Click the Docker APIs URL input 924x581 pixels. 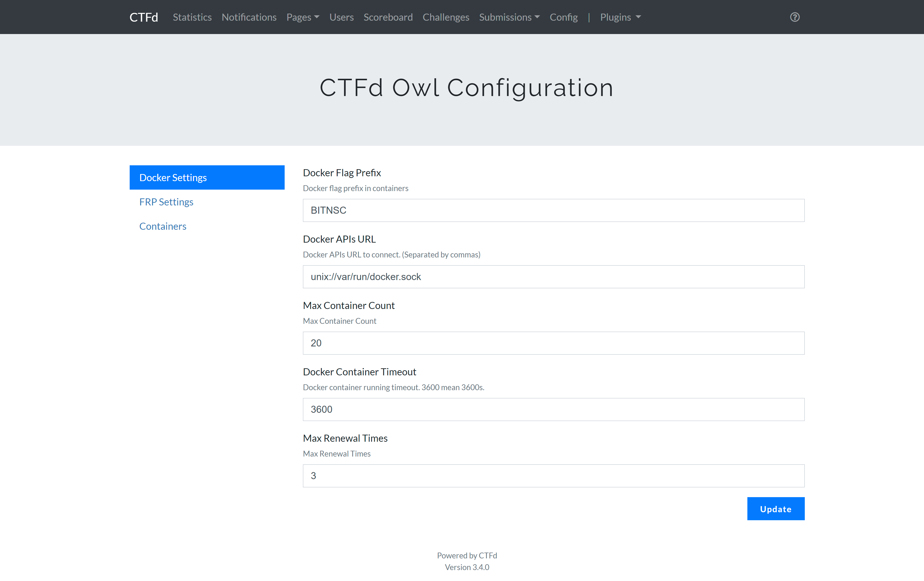coord(553,276)
